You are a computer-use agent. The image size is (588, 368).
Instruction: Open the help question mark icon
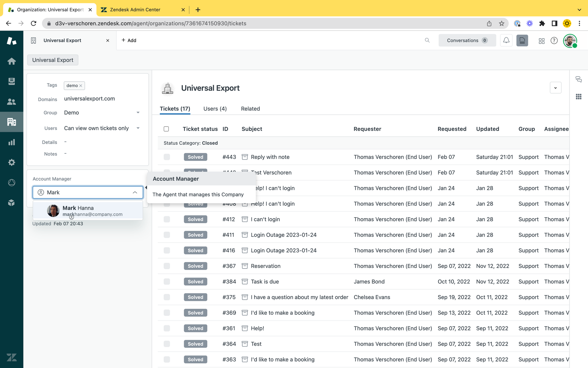pyautogui.click(x=554, y=41)
